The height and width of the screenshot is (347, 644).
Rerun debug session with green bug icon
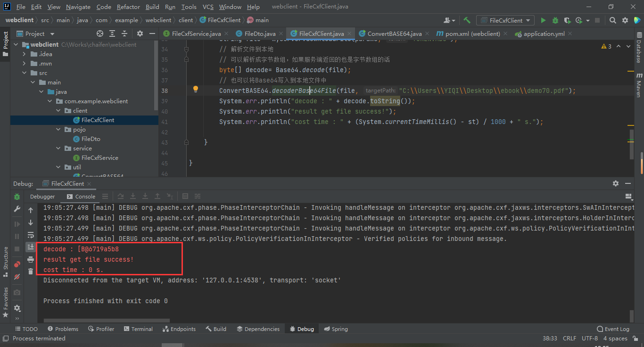(x=17, y=197)
